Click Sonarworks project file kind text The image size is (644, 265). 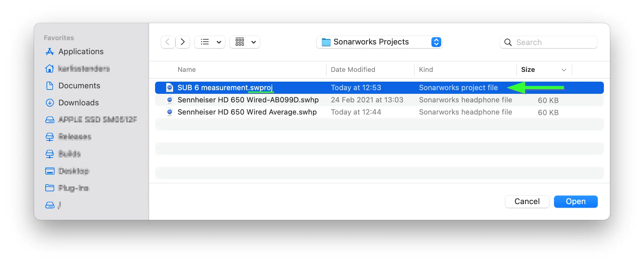(x=458, y=88)
